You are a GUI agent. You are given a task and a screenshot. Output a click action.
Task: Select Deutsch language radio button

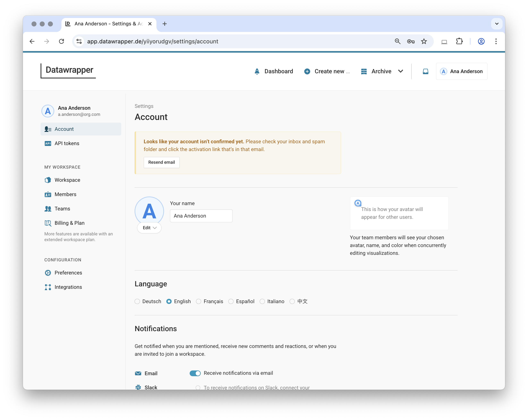[137, 301]
